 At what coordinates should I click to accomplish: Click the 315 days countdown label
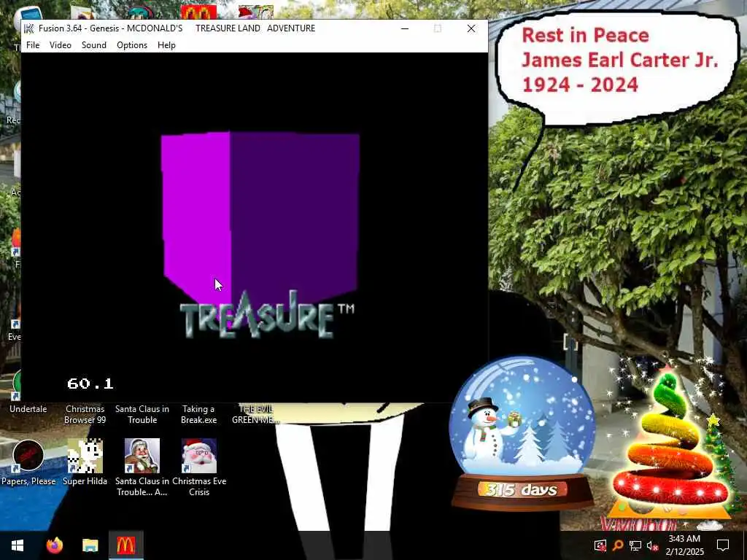coord(521,489)
